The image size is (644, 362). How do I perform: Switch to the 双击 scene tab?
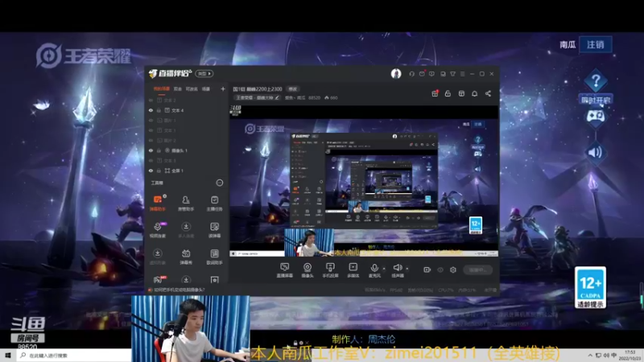(x=177, y=88)
